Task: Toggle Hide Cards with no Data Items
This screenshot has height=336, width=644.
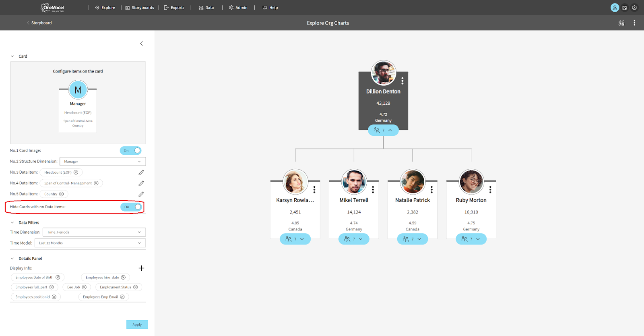Action: [131, 207]
